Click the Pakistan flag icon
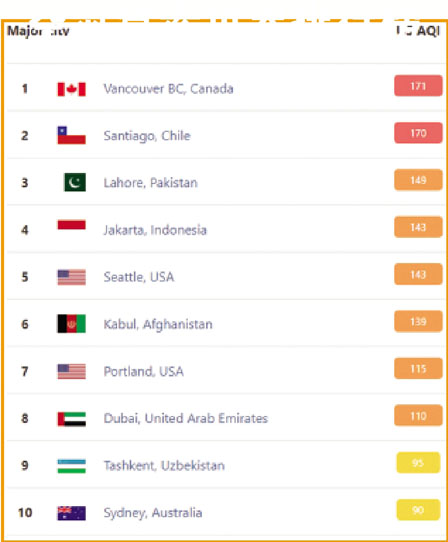 (75, 182)
